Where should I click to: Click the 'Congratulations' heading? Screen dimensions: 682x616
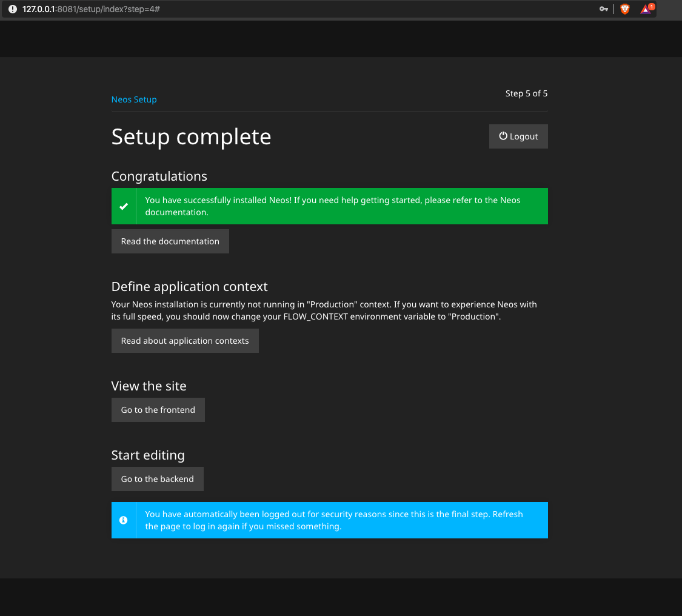(159, 176)
